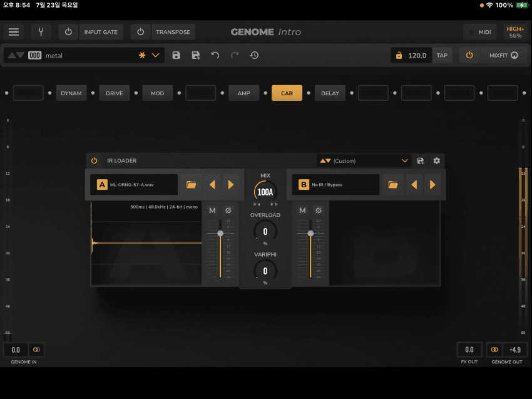The image size is (532, 399).
Task: Browse folder for IR A
Action: click(x=192, y=185)
